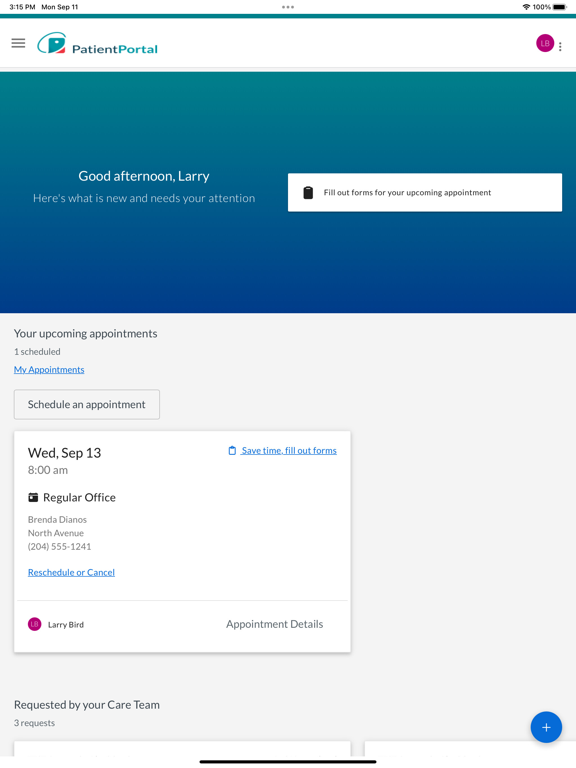Tap the iPad home indicator bar
The image size is (576, 768).
coord(288,762)
